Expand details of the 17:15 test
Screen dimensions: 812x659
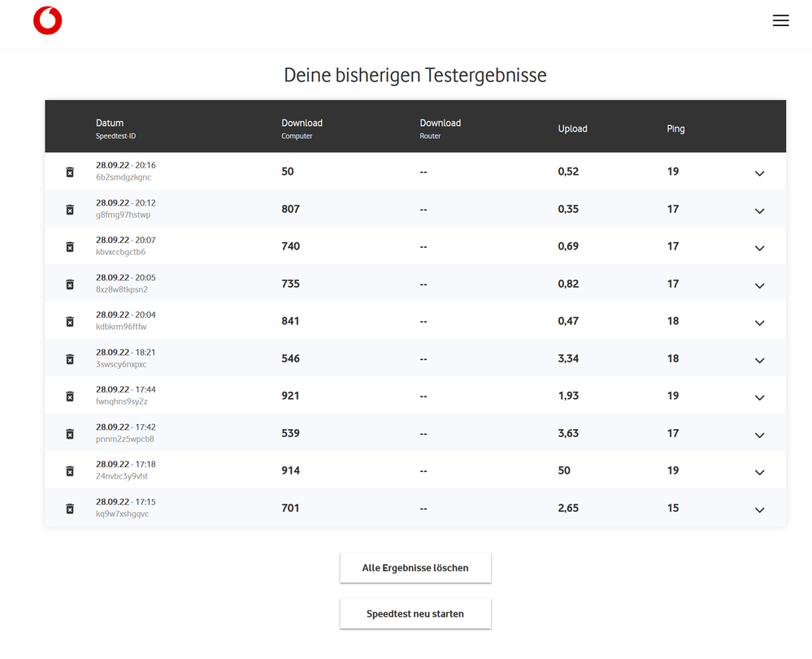pyautogui.click(x=759, y=509)
